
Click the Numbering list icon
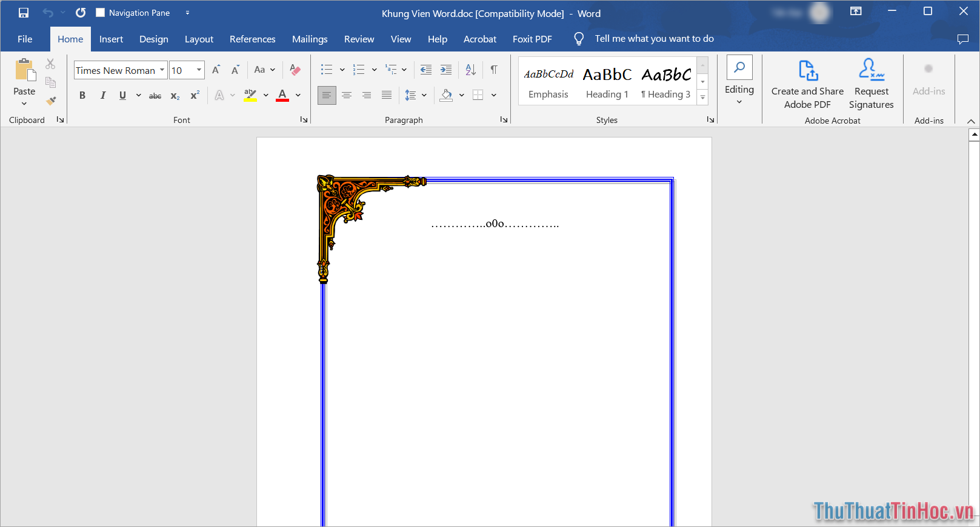pos(359,70)
